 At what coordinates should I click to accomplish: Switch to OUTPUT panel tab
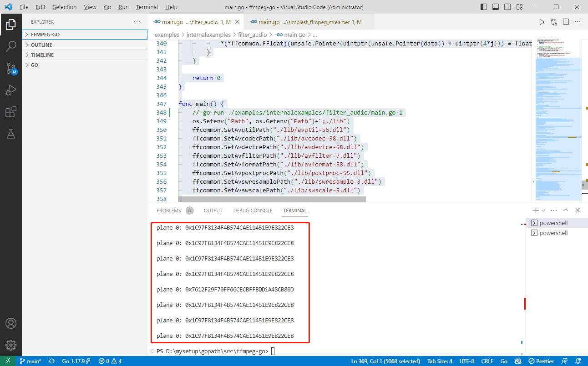(x=213, y=211)
